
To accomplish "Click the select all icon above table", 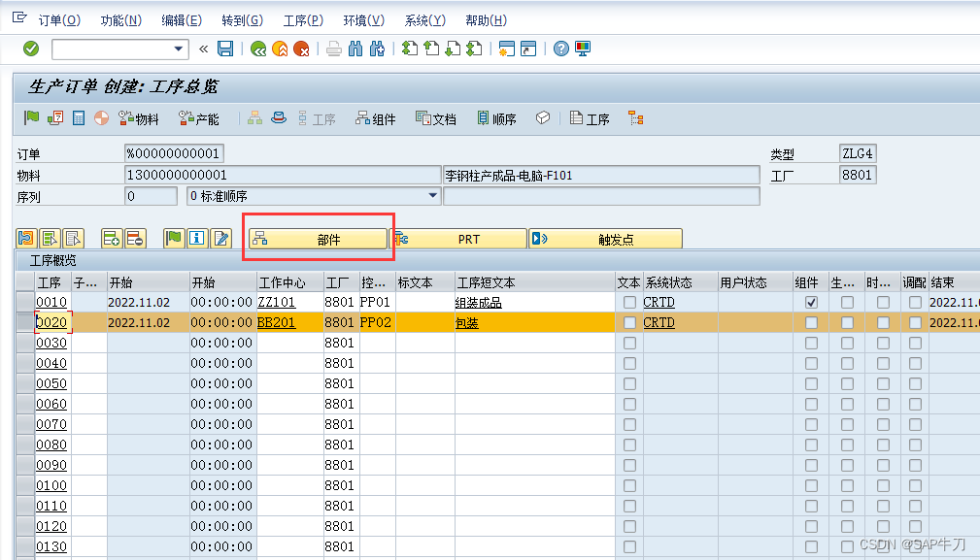I will [x=50, y=239].
